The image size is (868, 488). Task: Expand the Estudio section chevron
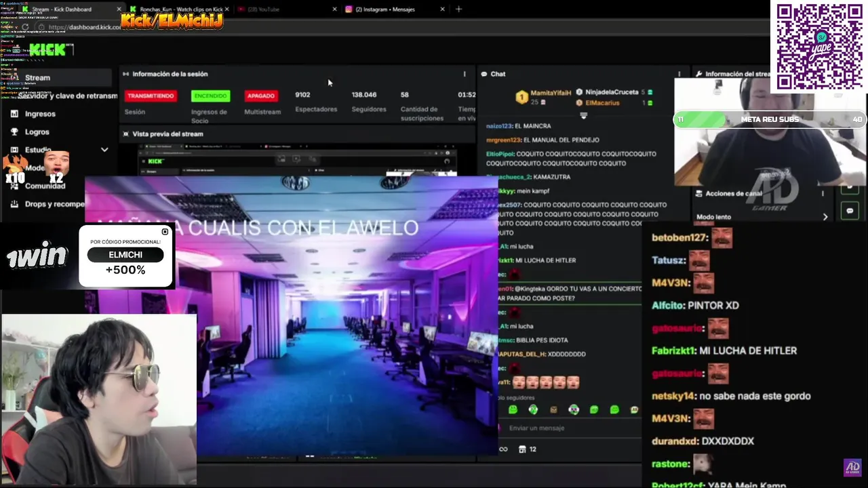point(104,150)
